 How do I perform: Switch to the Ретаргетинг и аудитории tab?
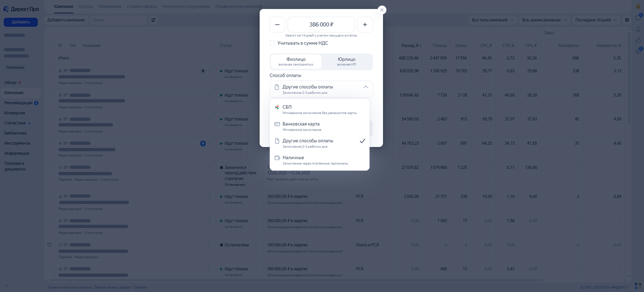tap(186, 6)
